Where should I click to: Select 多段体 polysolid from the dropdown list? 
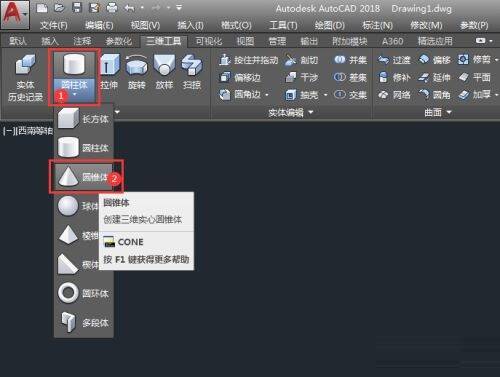click(x=83, y=322)
